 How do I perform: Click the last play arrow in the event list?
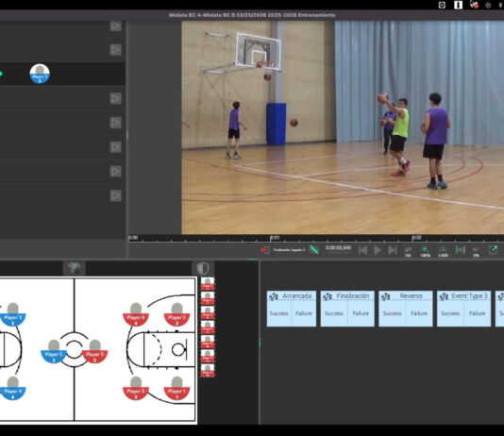pyautogui.click(x=116, y=195)
